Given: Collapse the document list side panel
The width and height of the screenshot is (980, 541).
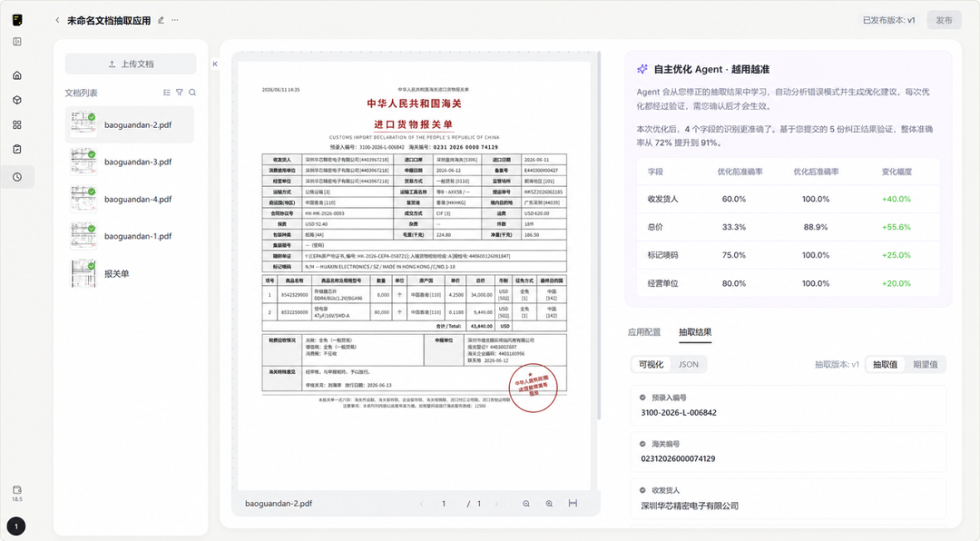Looking at the screenshot, I should (214, 64).
